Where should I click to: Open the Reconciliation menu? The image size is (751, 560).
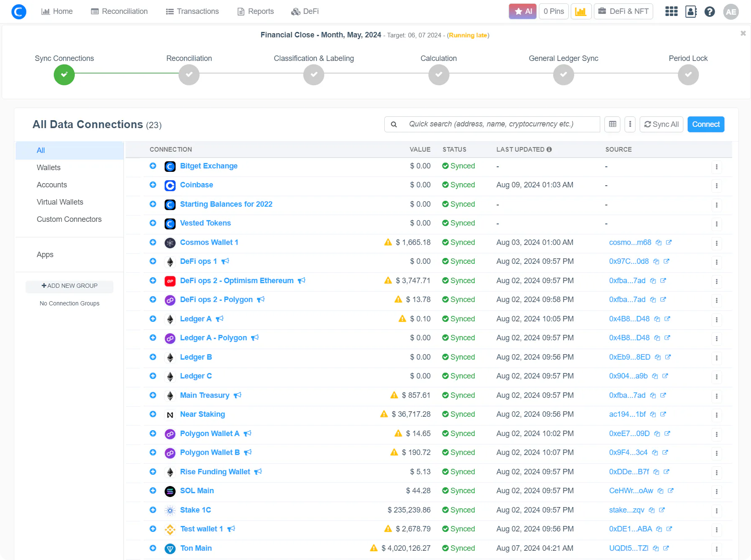tap(119, 11)
